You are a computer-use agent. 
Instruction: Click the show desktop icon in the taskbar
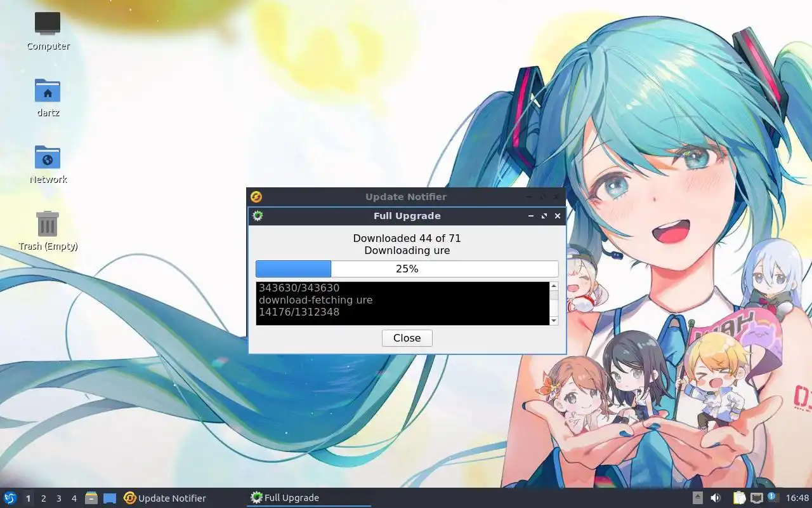click(110, 498)
